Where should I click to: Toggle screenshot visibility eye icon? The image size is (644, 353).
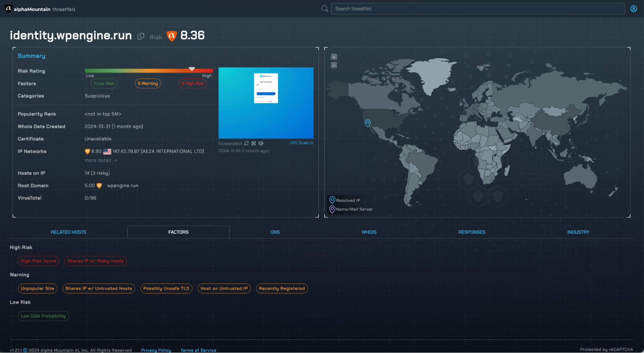click(261, 143)
